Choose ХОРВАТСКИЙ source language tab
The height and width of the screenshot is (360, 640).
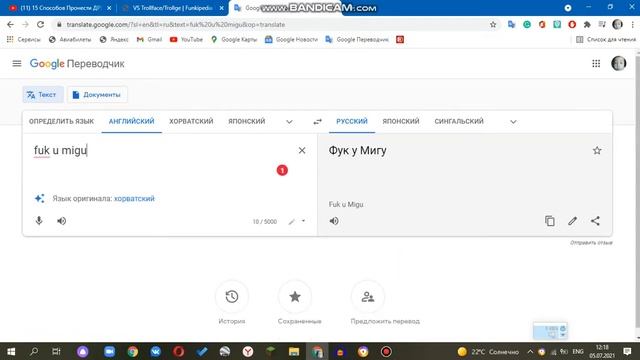click(x=191, y=121)
